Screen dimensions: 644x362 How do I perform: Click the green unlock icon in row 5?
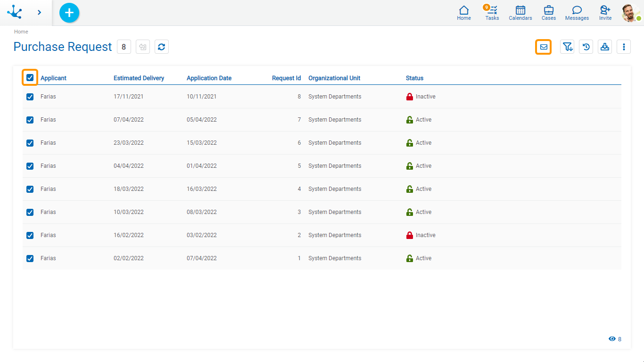pyautogui.click(x=410, y=166)
